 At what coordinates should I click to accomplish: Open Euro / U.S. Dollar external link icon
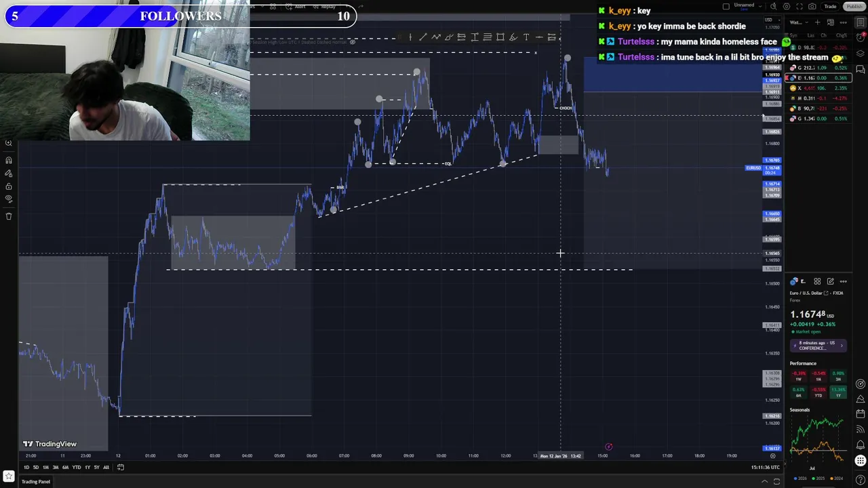pos(826,293)
